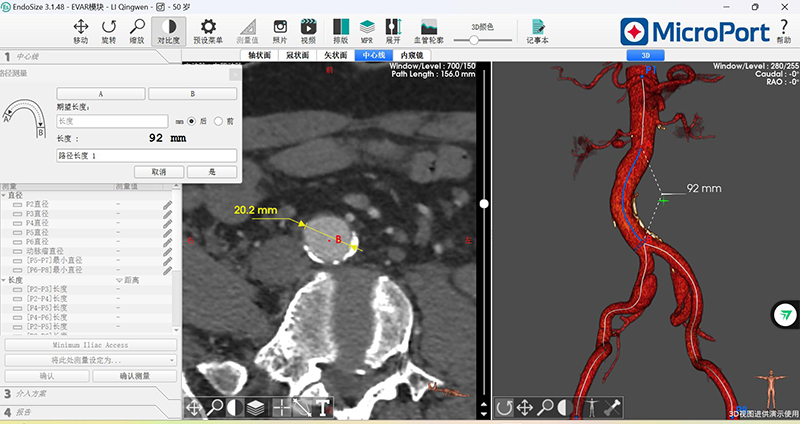Click the 路径长度 1 name field
800x424 pixels.
[146, 156]
